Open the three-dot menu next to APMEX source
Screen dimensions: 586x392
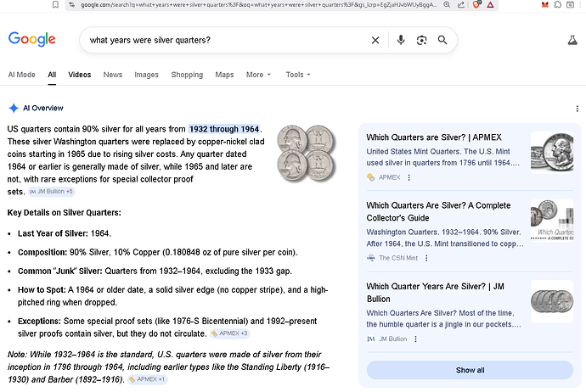(x=409, y=177)
